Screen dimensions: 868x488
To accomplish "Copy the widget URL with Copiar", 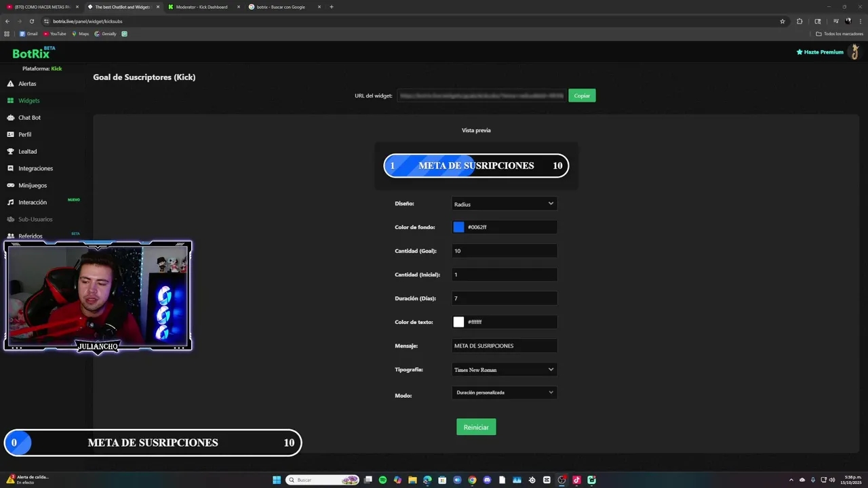I will click(x=582, y=96).
